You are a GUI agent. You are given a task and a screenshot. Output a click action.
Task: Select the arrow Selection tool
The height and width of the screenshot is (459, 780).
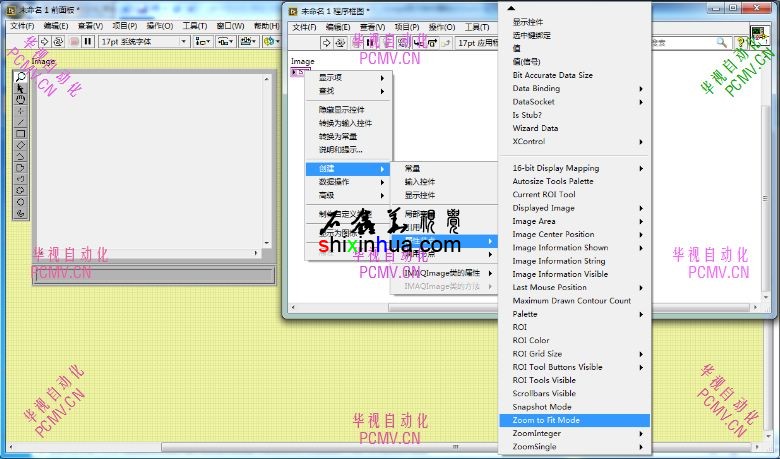[20, 89]
